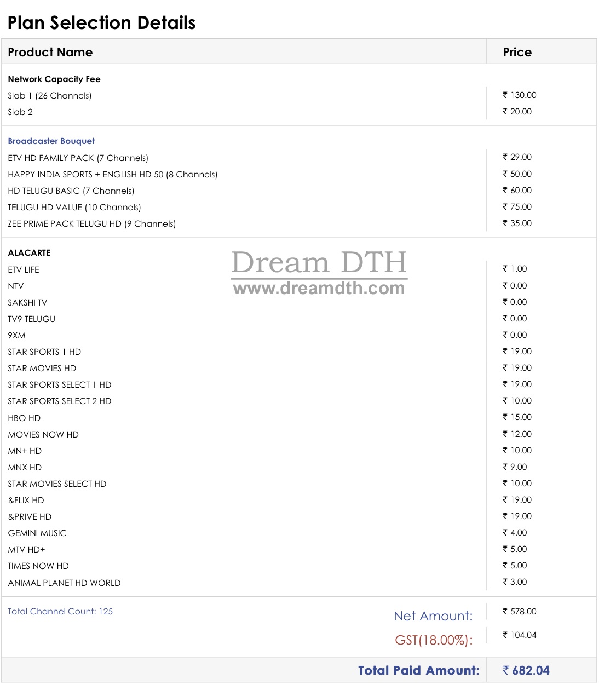Select 'STAR MOVIES SELECT HD' channel row

click(x=57, y=484)
